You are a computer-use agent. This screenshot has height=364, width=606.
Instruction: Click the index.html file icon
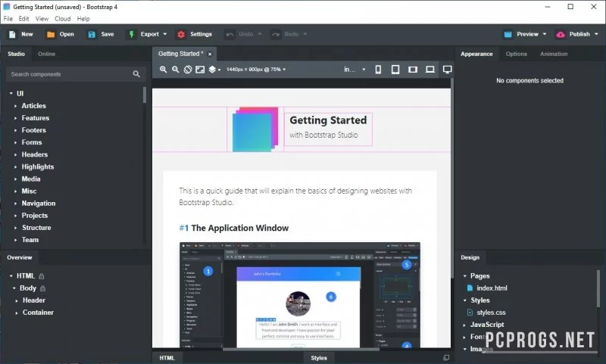click(x=470, y=288)
